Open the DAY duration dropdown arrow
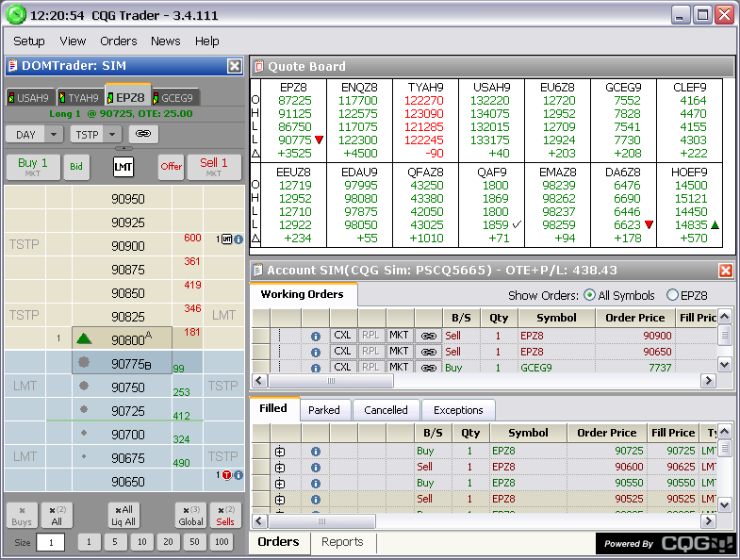 (54, 135)
